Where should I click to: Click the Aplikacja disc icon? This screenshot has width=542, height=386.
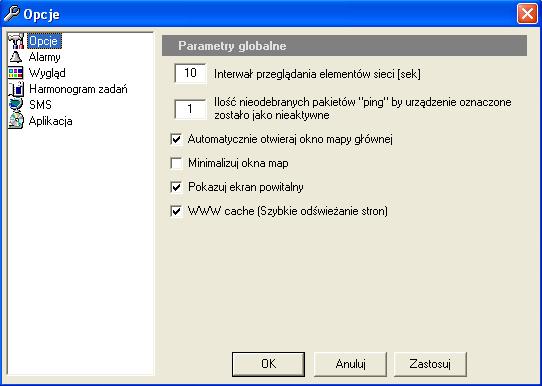[16, 121]
